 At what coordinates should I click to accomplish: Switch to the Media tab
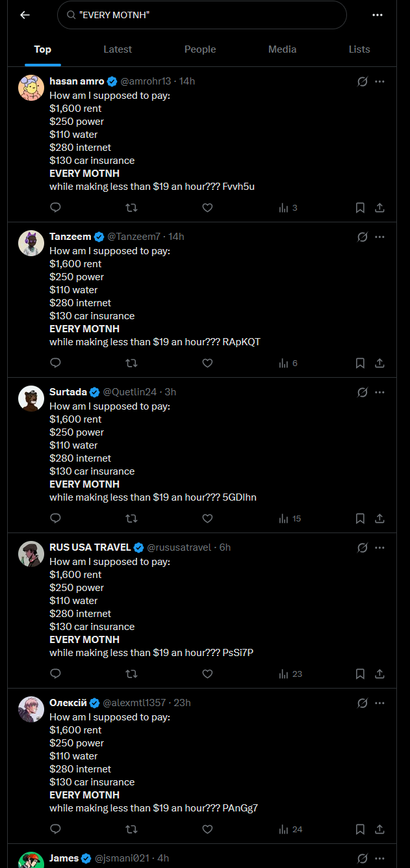(x=282, y=49)
